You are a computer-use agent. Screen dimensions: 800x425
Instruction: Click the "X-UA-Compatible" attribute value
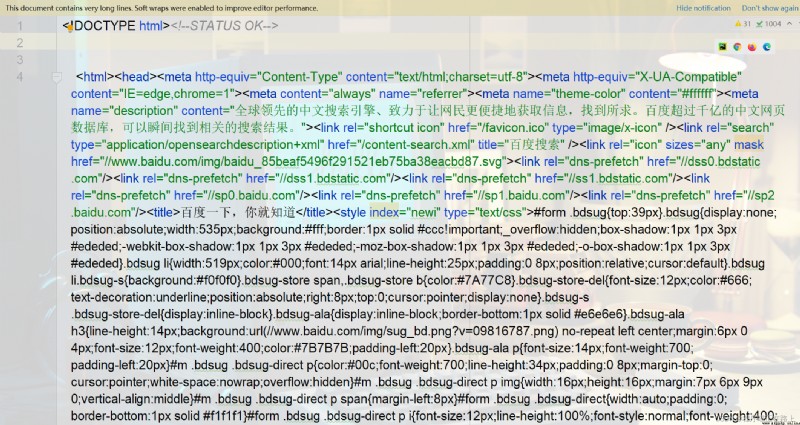pyautogui.click(x=688, y=77)
